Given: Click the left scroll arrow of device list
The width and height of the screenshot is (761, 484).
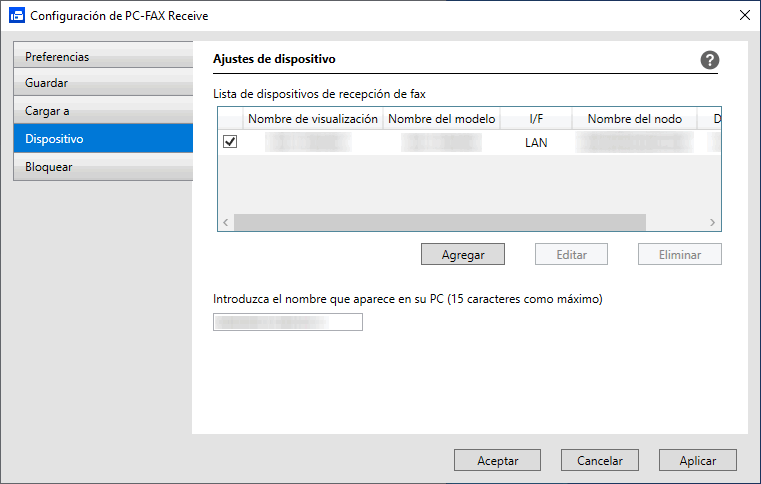Looking at the screenshot, I should click(225, 223).
